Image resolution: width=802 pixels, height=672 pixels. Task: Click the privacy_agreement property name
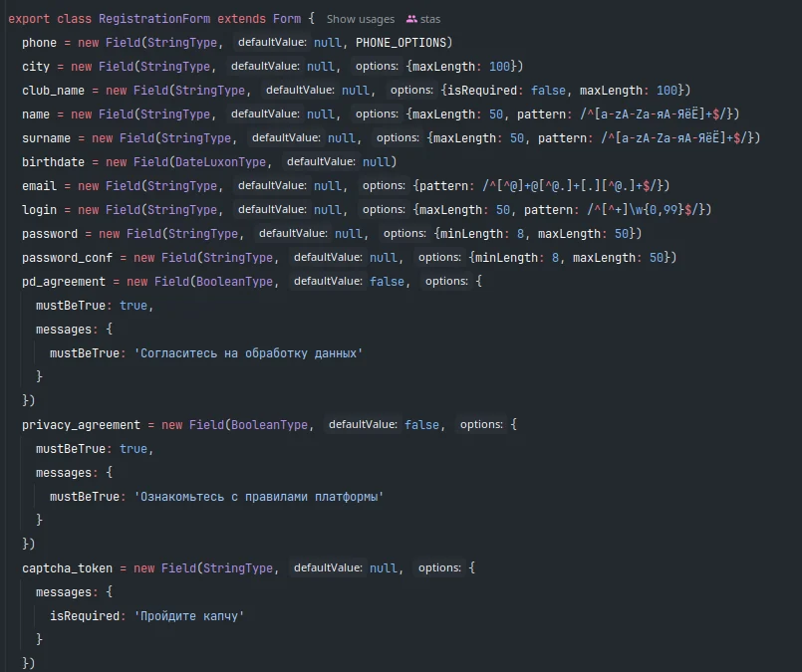pos(81,425)
